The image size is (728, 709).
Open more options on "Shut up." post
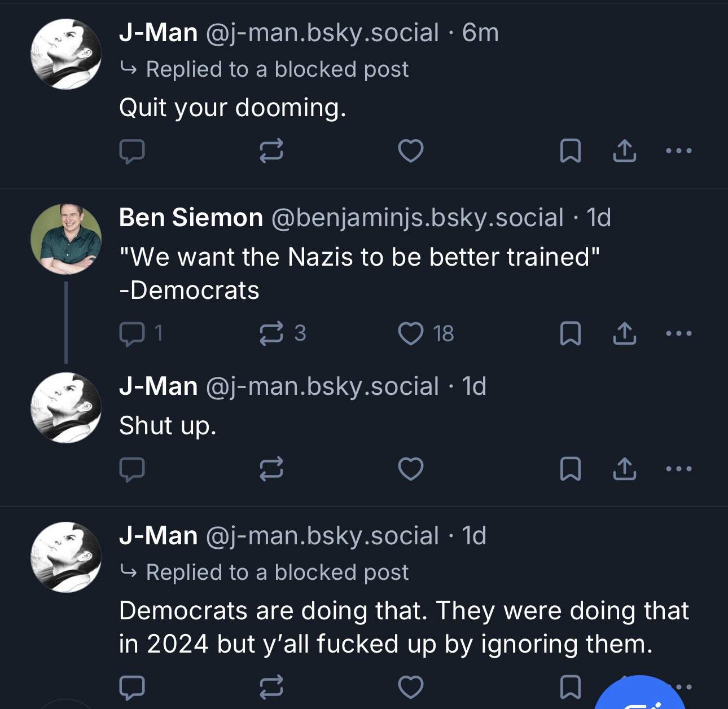tap(678, 469)
